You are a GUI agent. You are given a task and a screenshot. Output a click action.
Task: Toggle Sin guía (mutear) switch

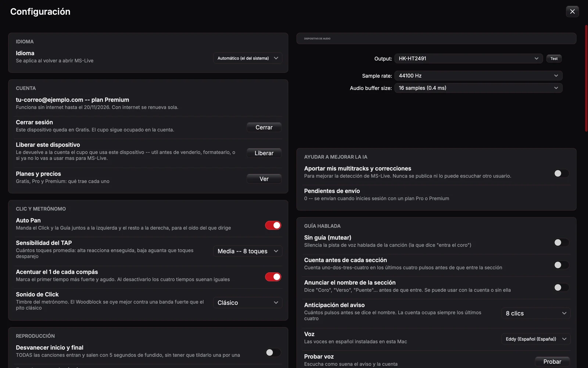(561, 243)
